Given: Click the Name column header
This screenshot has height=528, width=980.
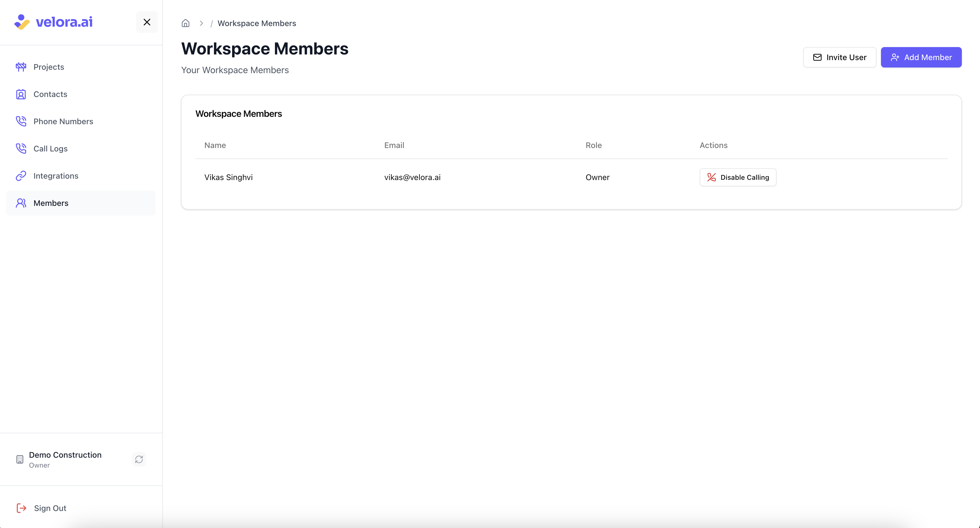Looking at the screenshot, I should 215,145.
